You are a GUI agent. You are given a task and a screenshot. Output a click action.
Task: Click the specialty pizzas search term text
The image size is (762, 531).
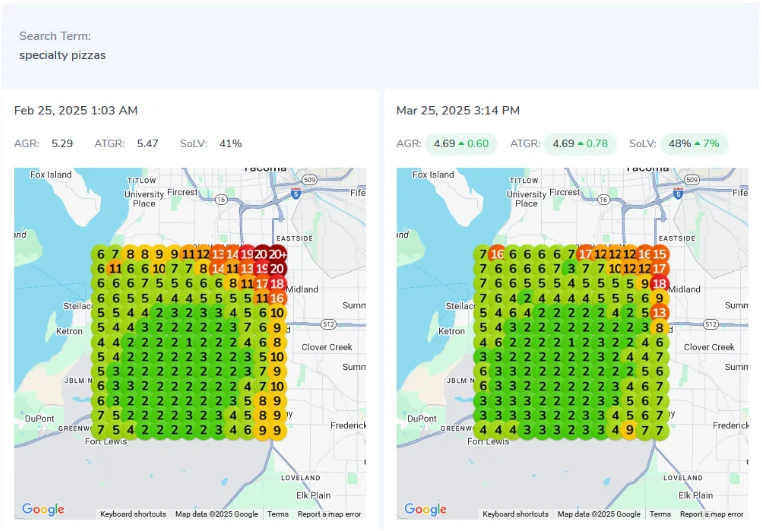pyautogui.click(x=62, y=55)
